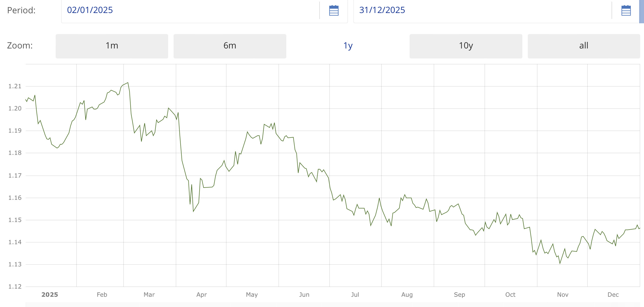This screenshot has height=307, width=644.
Task: Open the end date calendar picker
Action: (x=626, y=11)
